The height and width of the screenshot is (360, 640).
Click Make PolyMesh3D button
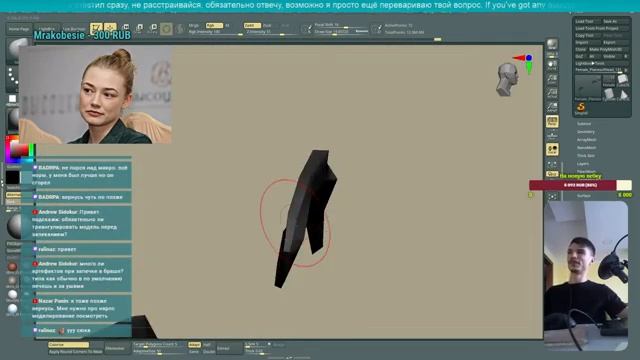click(608, 49)
